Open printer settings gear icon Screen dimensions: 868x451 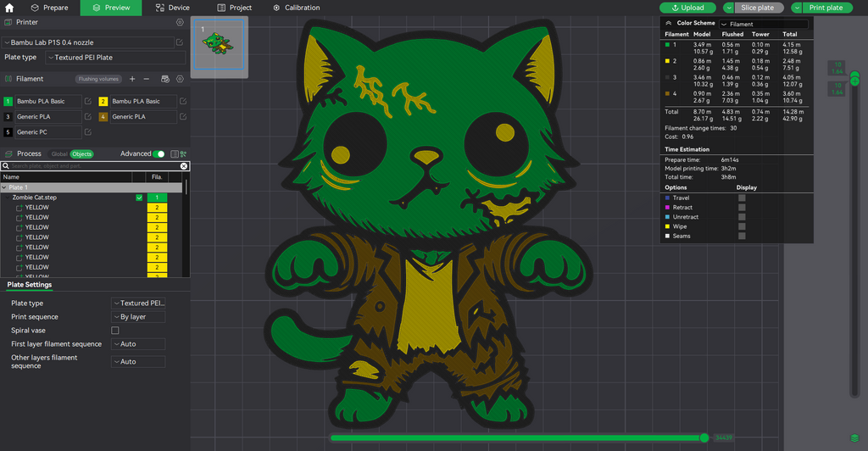click(180, 22)
